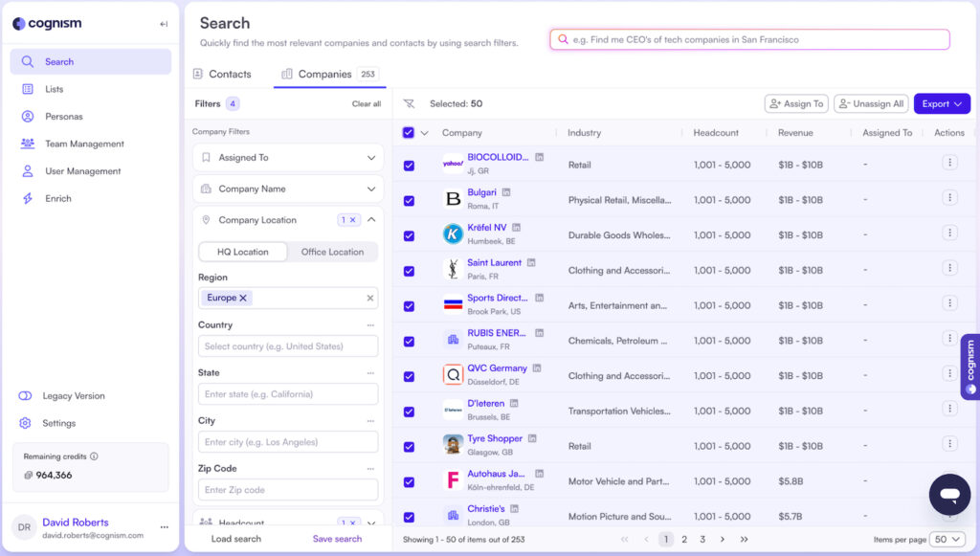This screenshot has height=556, width=980.
Task: Remove the Europe region tag
Action: [x=243, y=298]
